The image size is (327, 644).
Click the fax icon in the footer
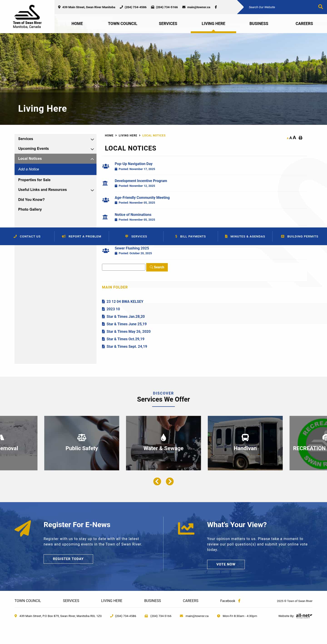coord(146,616)
